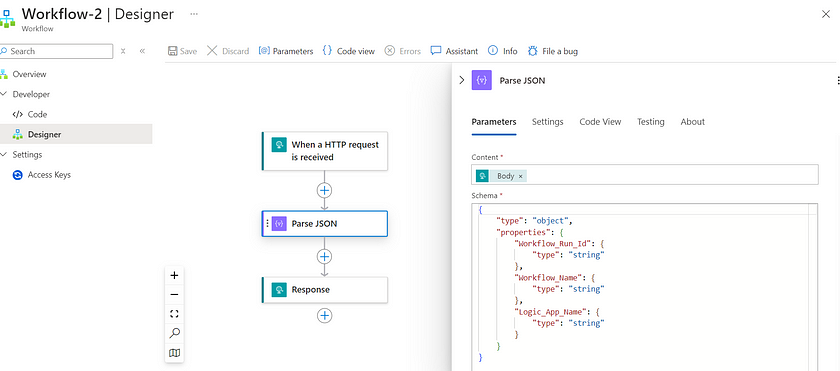Click the Access Keys refresh-style icon
Viewport: 840px width, 371px height.
pos(18,175)
